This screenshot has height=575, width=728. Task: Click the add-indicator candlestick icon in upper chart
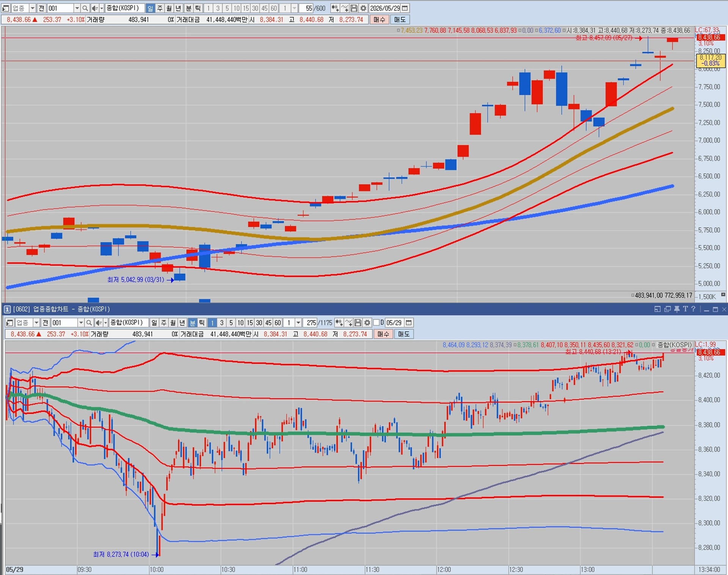point(335,8)
